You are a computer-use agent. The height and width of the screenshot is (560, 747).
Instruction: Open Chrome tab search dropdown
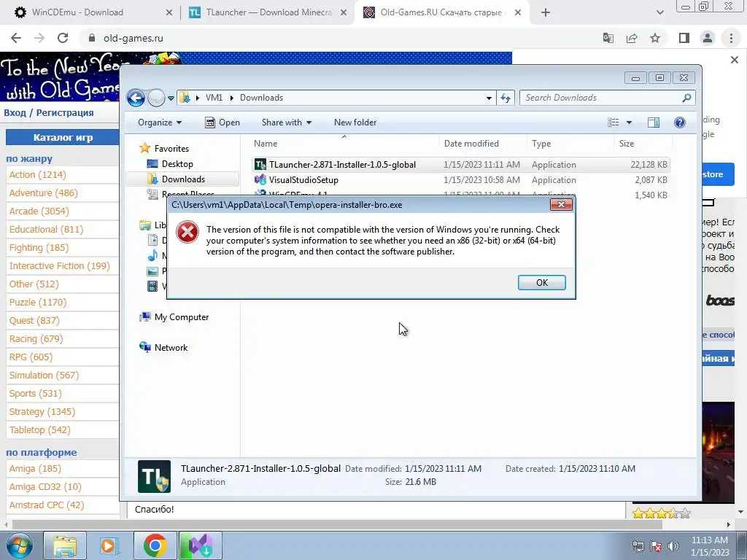(659, 13)
